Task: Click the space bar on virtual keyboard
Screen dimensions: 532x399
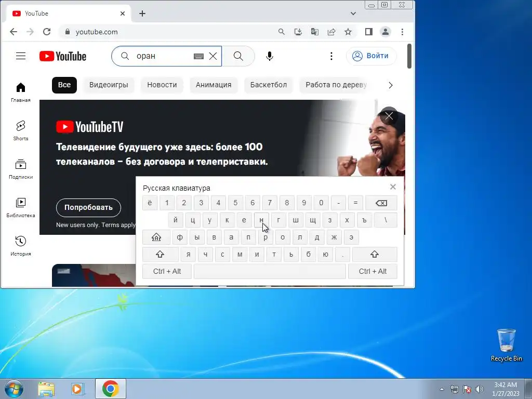Action: pyautogui.click(x=270, y=271)
